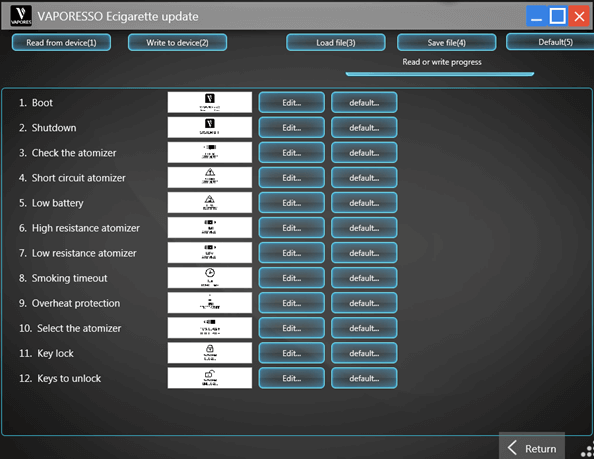The image size is (594, 459).
Task: Open the Load file(3) dialog
Action: pyautogui.click(x=336, y=42)
